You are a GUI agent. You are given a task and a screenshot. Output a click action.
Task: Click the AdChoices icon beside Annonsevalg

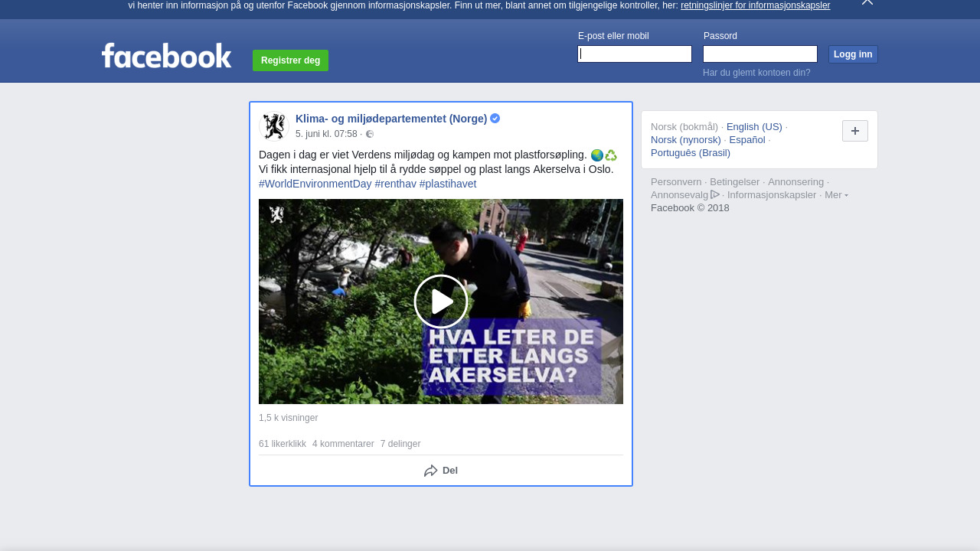click(x=715, y=194)
